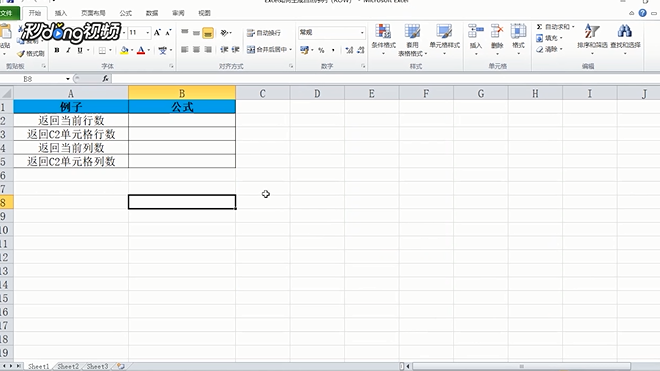Click the increase decimal icon
Image resolution: width=660 pixels, height=371 pixels.
[x=349, y=50]
